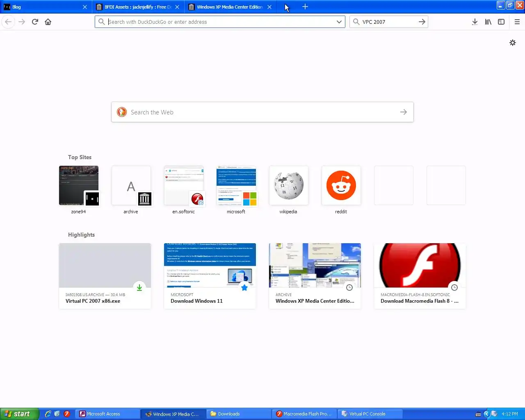Open the Downloads folder taskbar button

coord(239,414)
